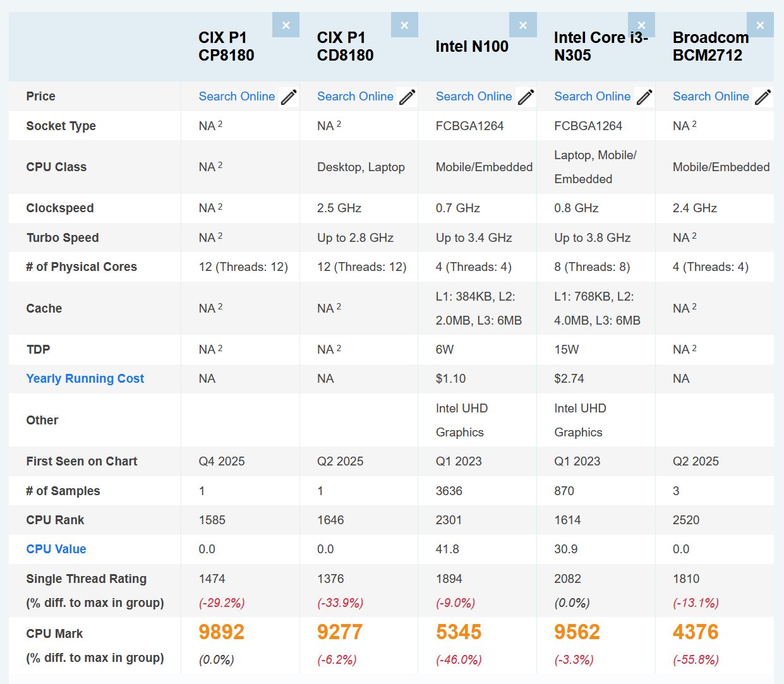Open the Yearly Running Cost link

click(85, 379)
